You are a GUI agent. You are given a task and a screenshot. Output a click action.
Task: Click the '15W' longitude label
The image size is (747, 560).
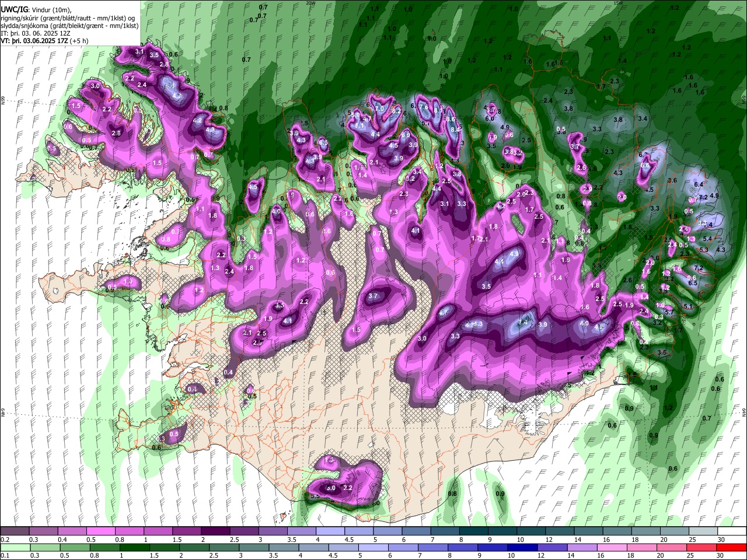[x=619, y=3]
